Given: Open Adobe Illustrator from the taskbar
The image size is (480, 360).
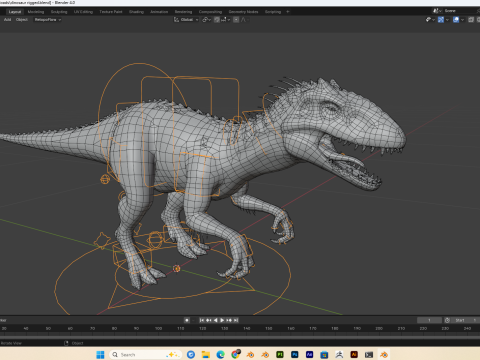Looking at the screenshot, I should click(x=354, y=354).
